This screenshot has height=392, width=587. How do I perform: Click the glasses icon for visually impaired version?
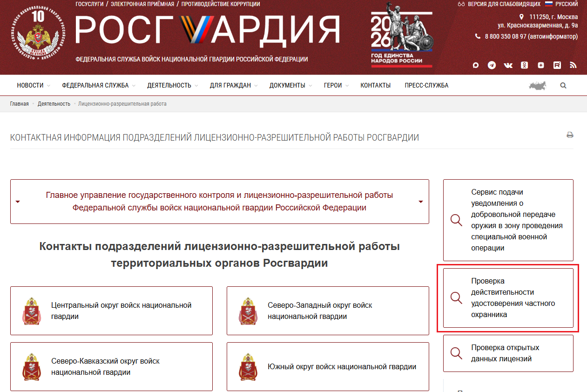pos(462,4)
